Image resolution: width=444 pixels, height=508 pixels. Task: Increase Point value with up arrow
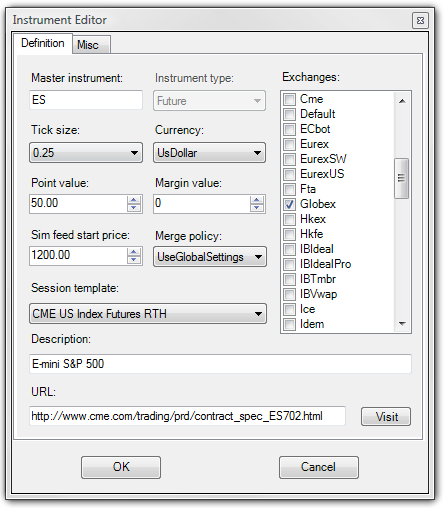coord(134,200)
